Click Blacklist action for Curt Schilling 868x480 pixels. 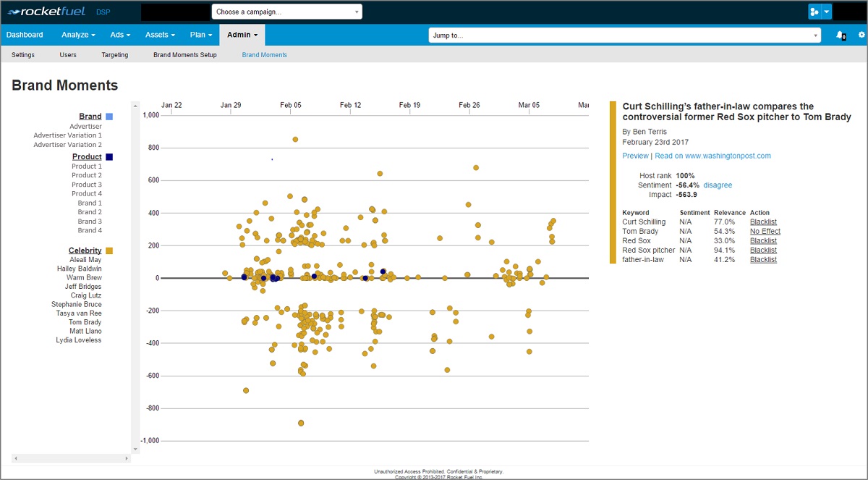[x=763, y=222]
